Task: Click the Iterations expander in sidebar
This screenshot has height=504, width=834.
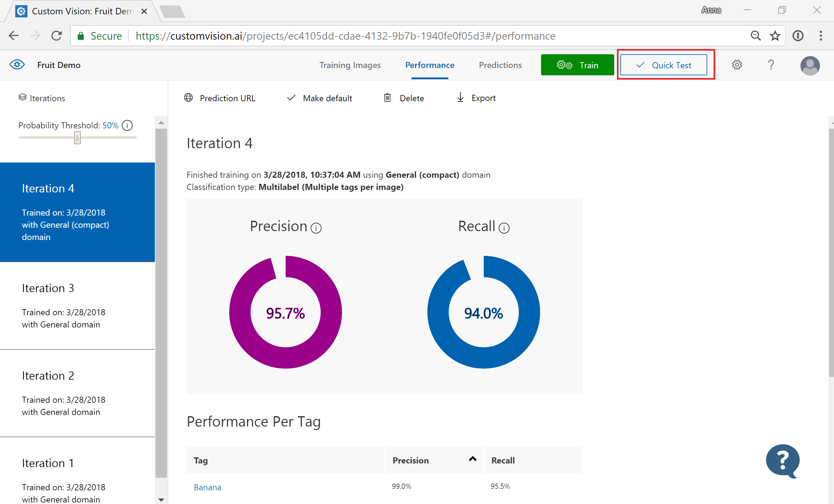Action: coord(41,97)
